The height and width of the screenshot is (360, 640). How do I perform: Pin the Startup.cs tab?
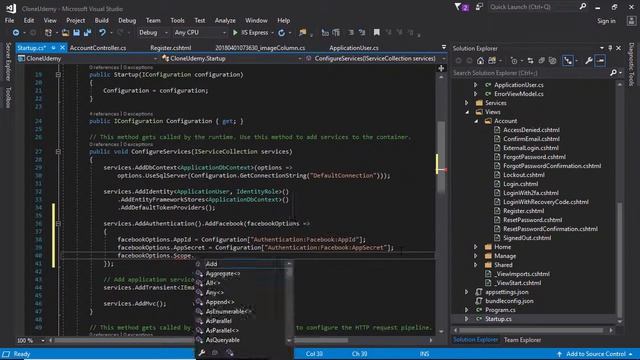[x=53, y=48]
